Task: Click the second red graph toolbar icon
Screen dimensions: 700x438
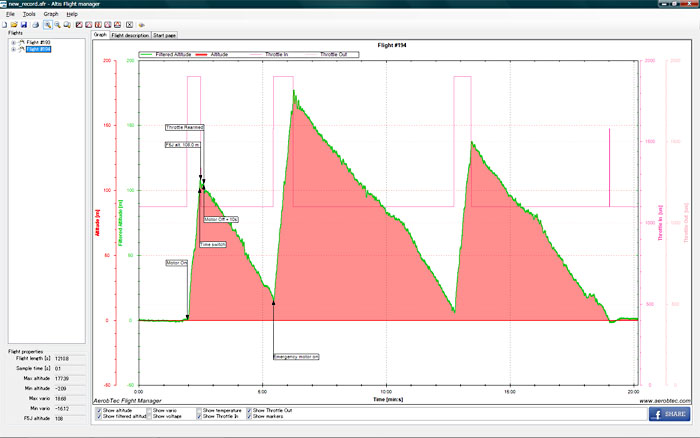Action: (88, 25)
